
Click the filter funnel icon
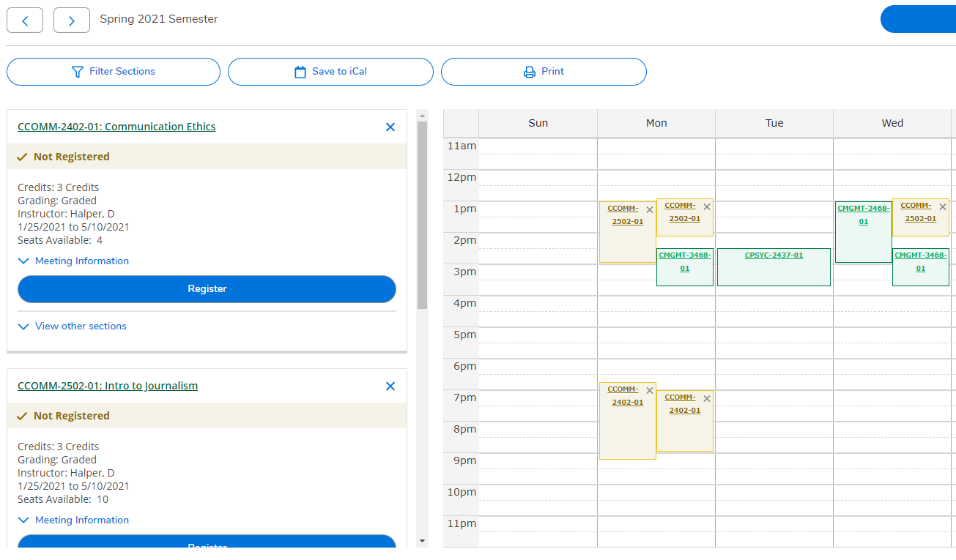(x=77, y=71)
